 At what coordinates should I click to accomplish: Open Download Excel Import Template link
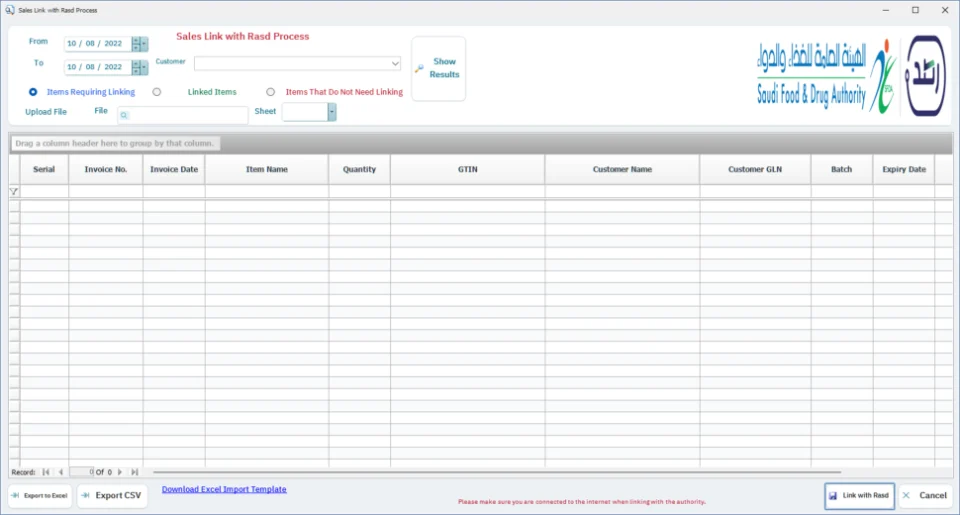[224, 489]
